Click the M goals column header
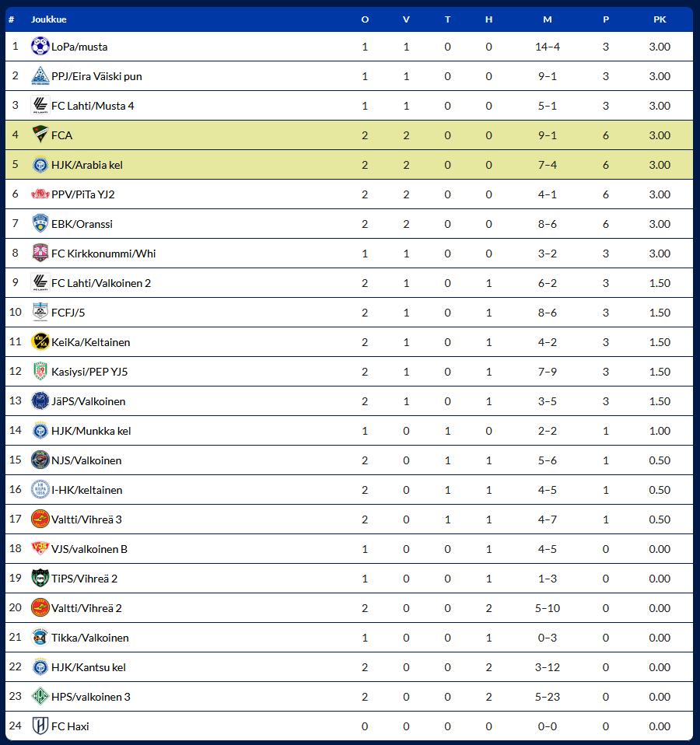 click(x=548, y=19)
